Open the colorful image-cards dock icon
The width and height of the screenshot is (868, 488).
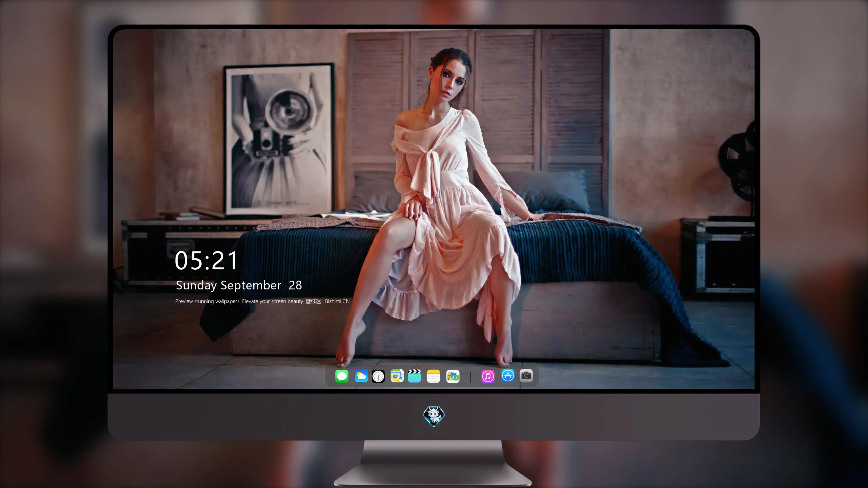[453, 376]
